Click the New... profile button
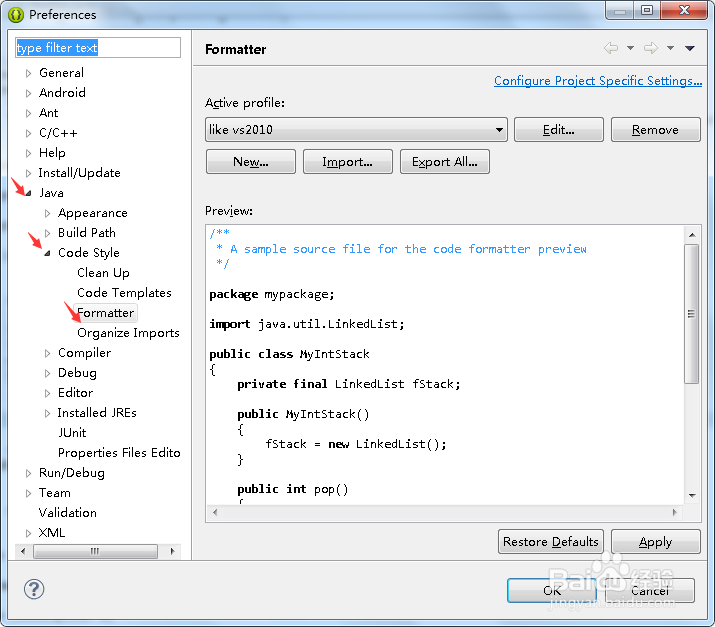715x627 pixels. pyautogui.click(x=251, y=162)
